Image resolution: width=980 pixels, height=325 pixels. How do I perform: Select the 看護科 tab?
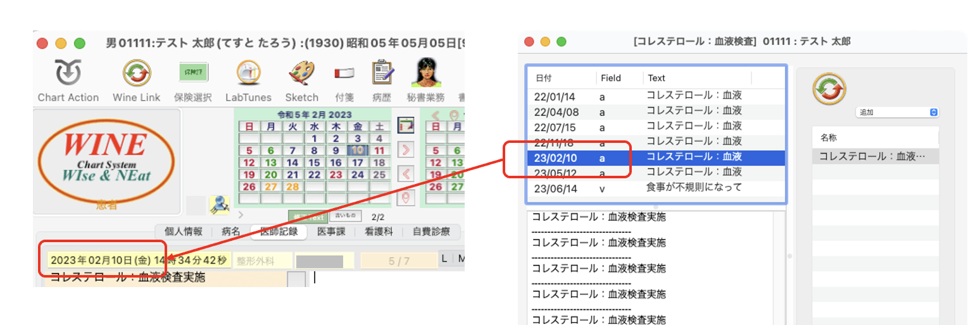(379, 232)
